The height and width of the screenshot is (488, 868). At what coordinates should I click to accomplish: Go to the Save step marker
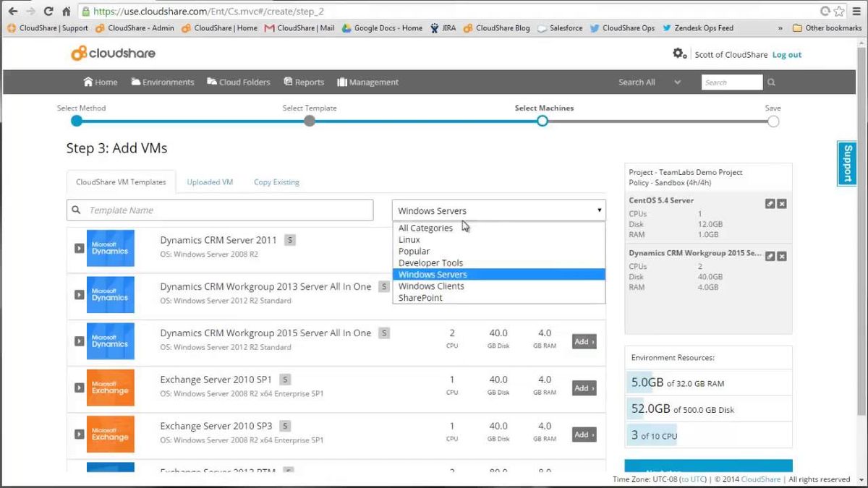click(x=773, y=121)
